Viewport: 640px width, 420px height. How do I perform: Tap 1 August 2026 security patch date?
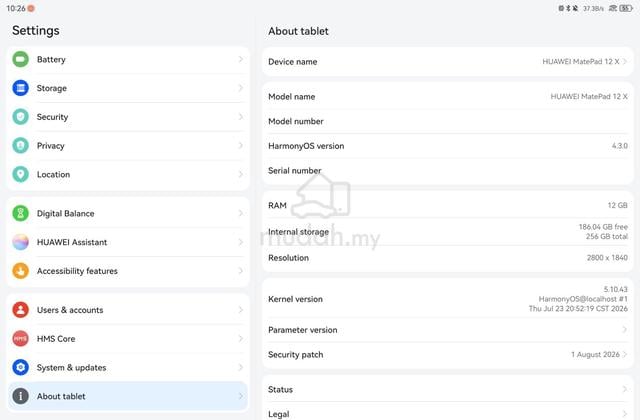coord(595,354)
